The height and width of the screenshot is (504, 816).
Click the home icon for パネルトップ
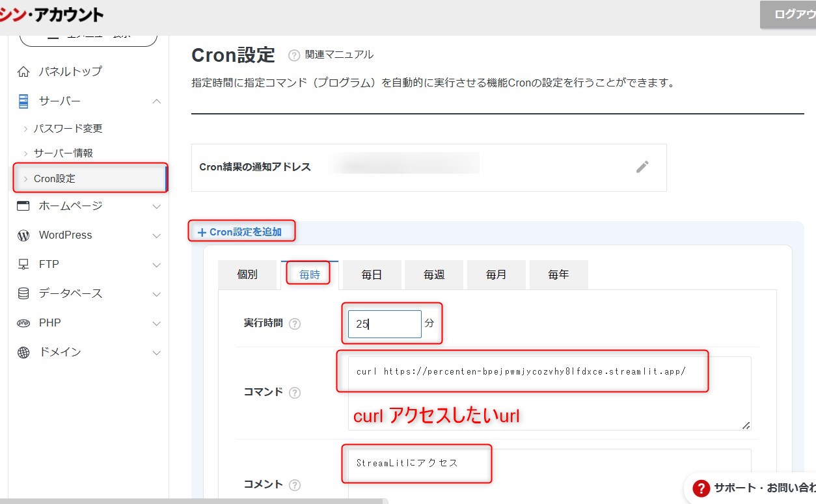[x=23, y=72]
